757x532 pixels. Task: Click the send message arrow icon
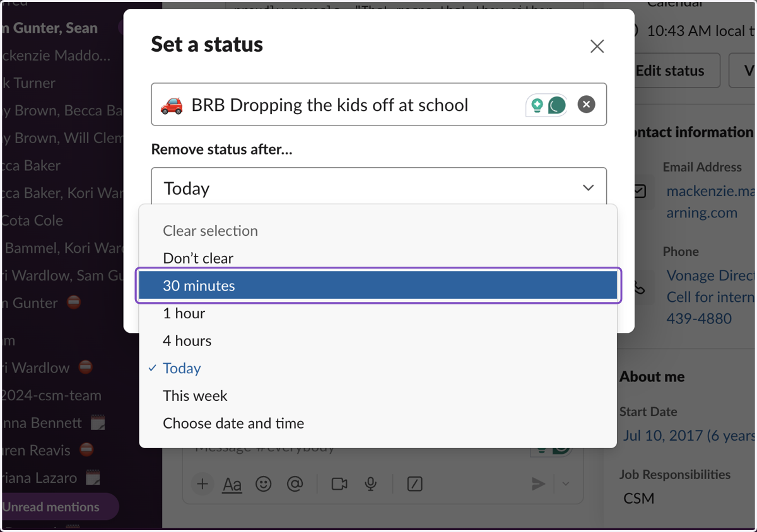tap(538, 484)
